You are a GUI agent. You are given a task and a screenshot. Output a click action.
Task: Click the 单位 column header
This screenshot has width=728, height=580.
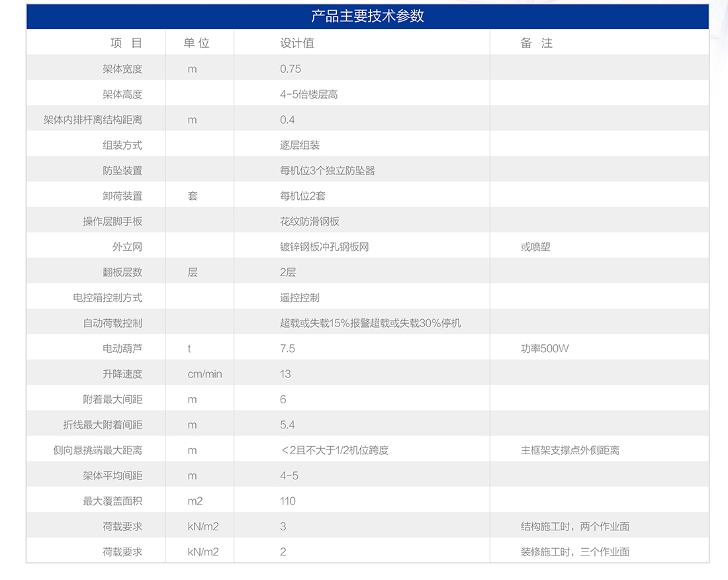(x=197, y=43)
